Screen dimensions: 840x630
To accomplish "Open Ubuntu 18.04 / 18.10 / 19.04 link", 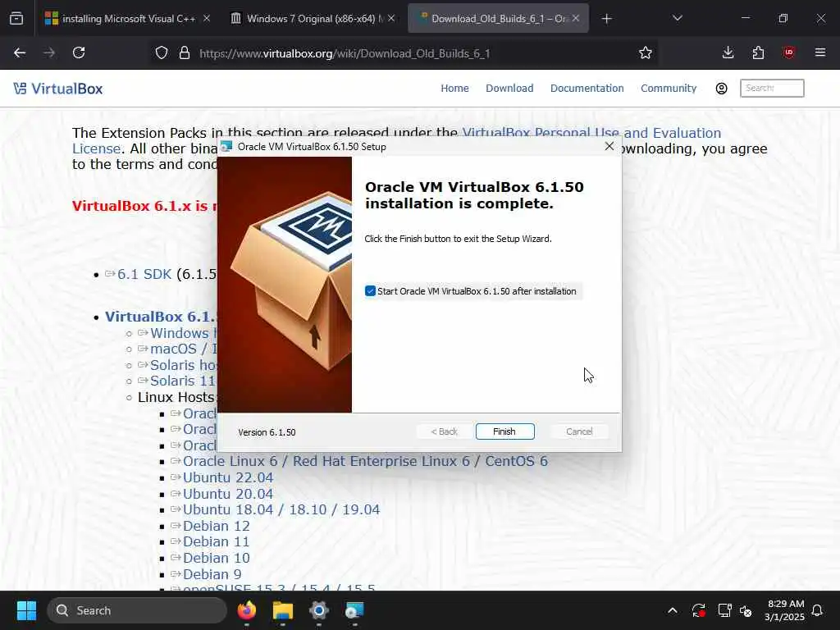I will click(x=281, y=509).
